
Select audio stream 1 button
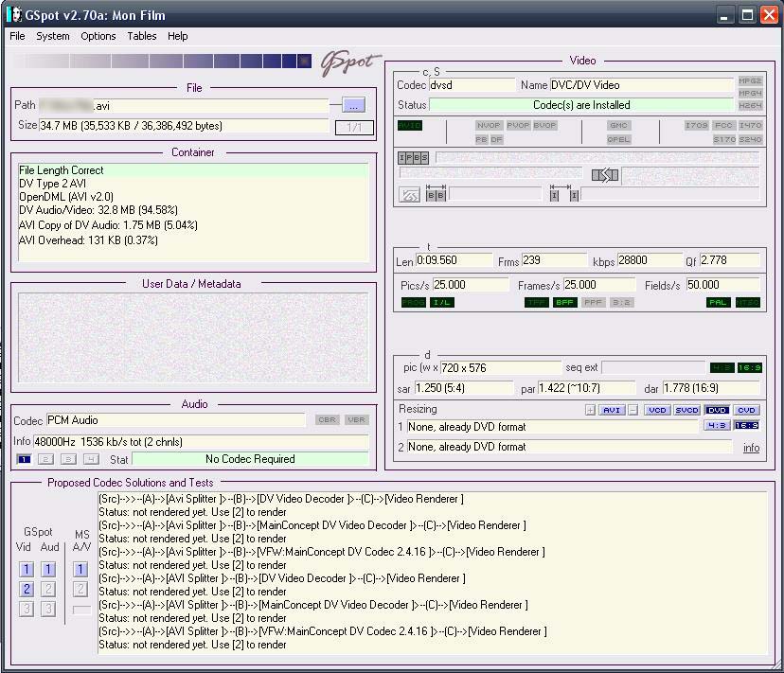pos(24,459)
